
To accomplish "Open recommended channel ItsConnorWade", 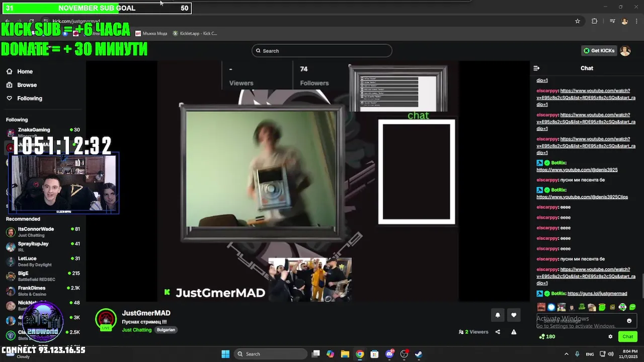I will coord(43,232).
